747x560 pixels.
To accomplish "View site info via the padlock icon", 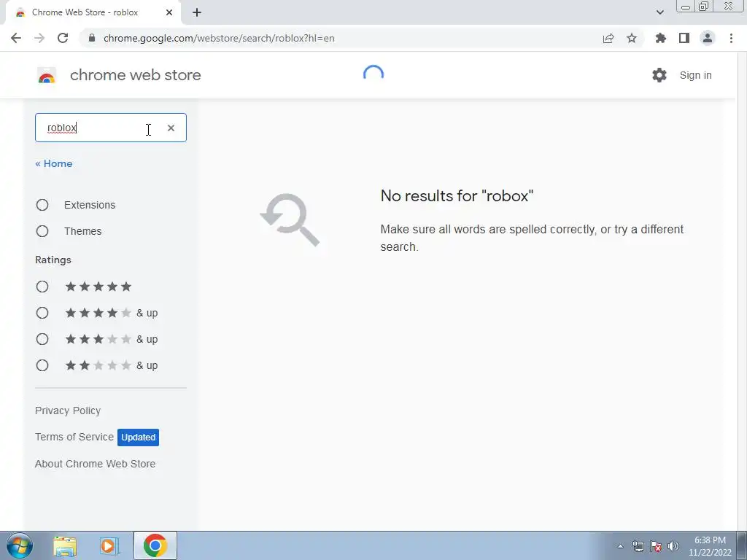I will click(92, 38).
